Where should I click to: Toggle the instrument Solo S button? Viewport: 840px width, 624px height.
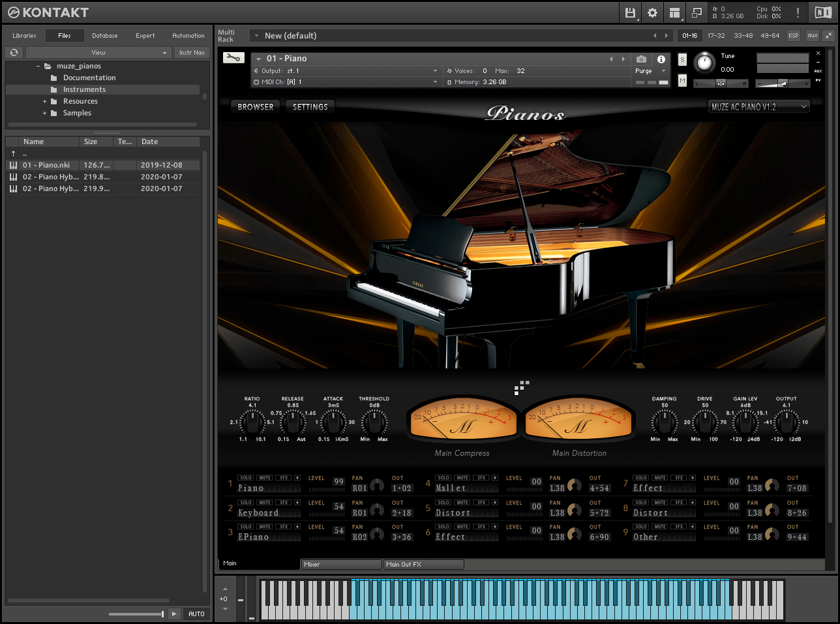click(682, 60)
